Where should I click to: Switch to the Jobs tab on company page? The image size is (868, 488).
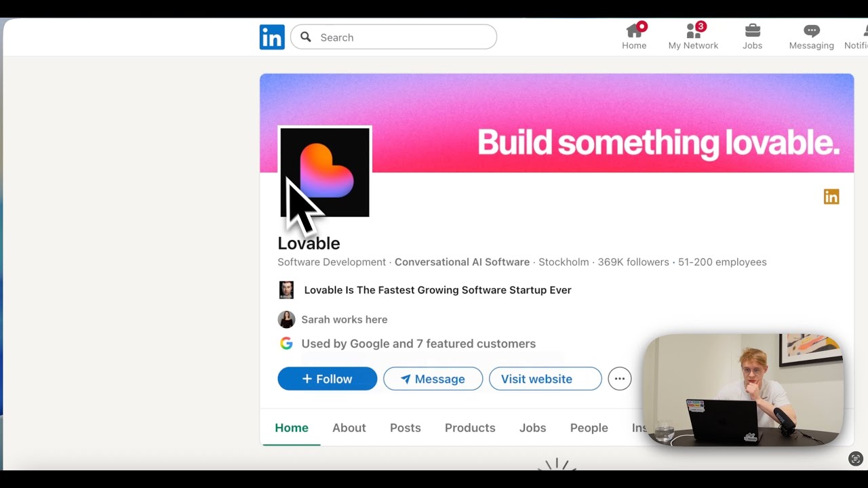pos(533,428)
